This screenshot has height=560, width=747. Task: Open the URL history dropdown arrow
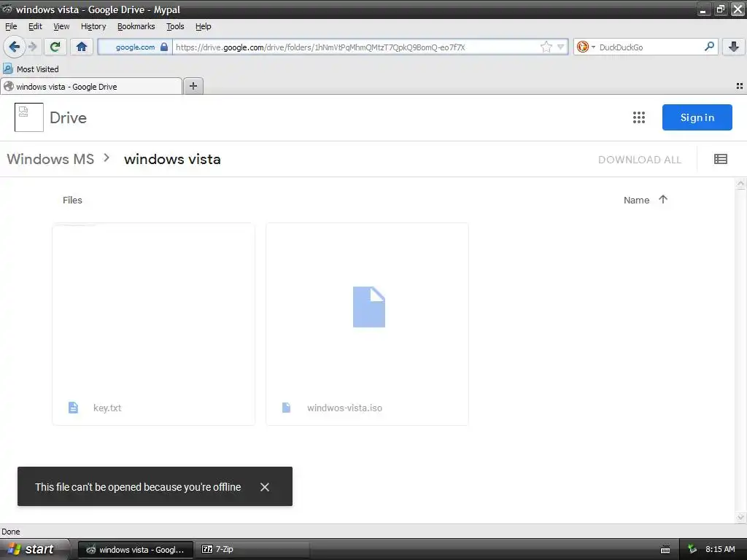561,47
